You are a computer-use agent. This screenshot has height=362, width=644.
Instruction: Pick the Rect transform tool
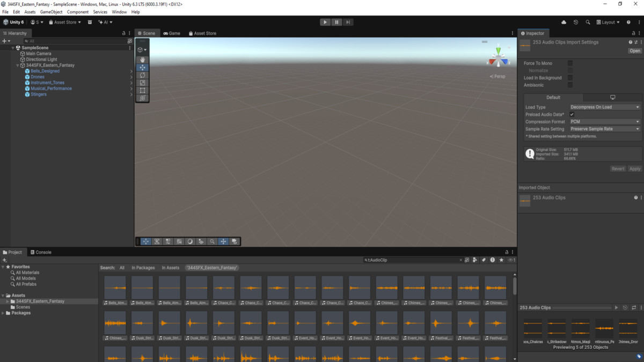pos(142,91)
